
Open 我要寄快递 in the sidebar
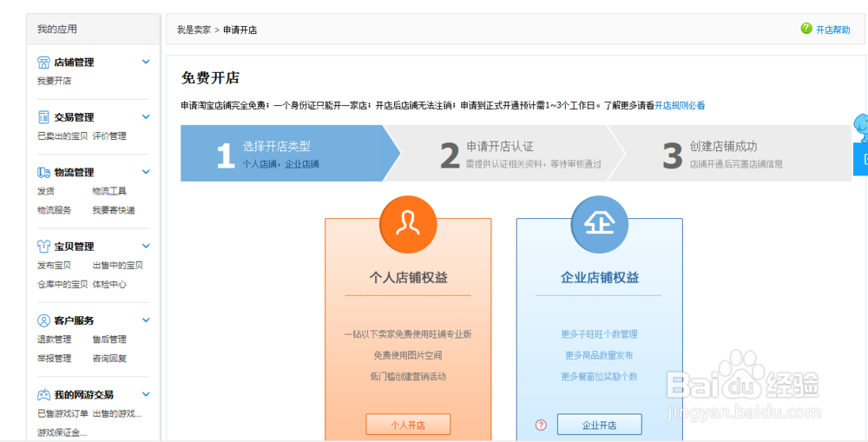click(x=114, y=210)
